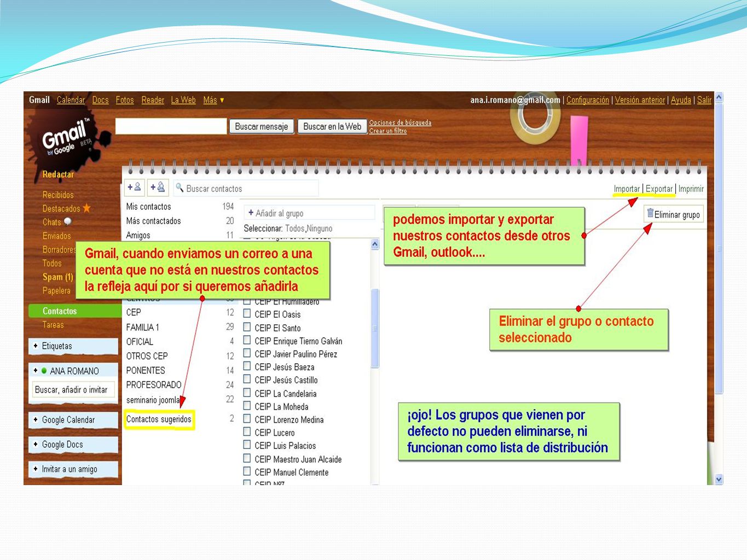The height and width of the screenshot is (560, 747).
Task: Expand the Google Calendar gadget
Action: point(36,419)
